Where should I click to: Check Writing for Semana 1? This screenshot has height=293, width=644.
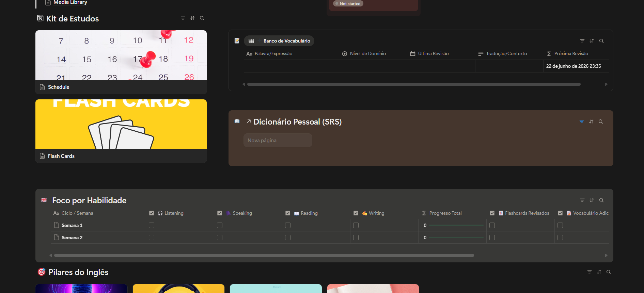click(356, 225)
